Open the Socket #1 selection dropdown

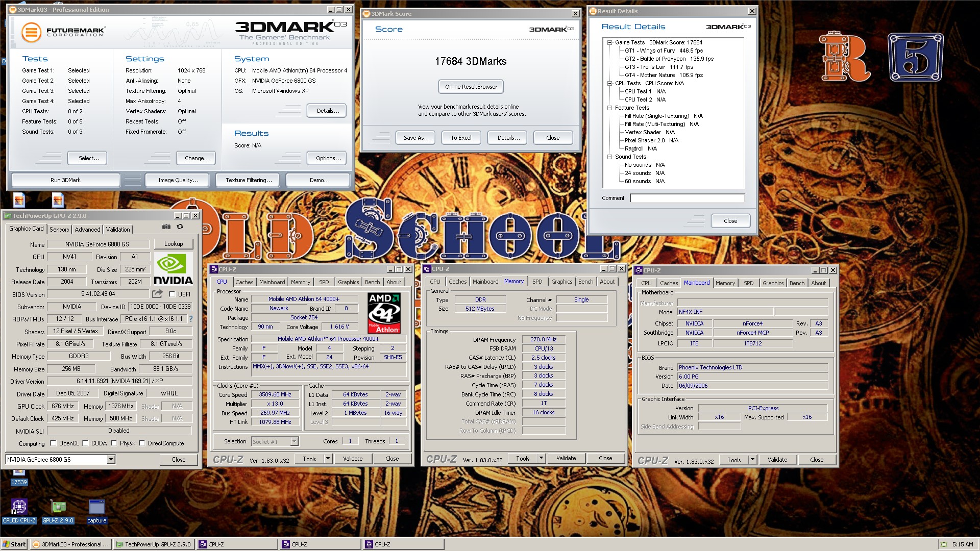pyautogui.click(x=294, y=442)
